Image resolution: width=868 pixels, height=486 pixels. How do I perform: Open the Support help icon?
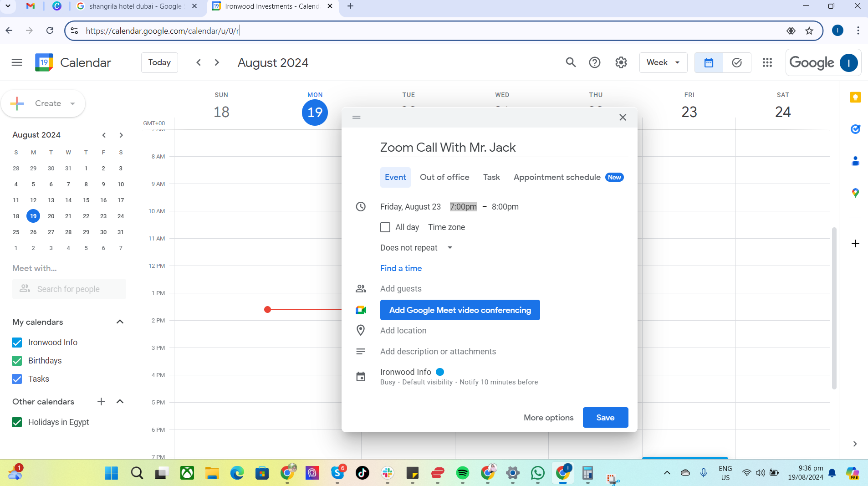[x=595, y=62]
